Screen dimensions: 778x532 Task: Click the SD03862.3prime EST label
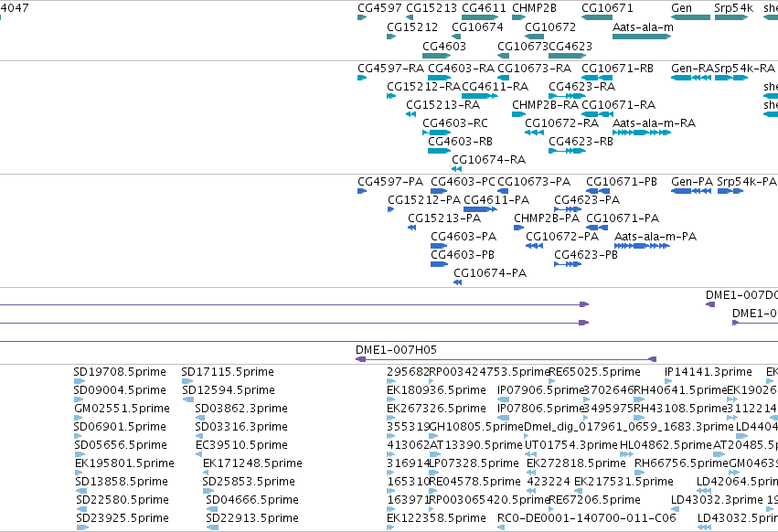point(241,409)
